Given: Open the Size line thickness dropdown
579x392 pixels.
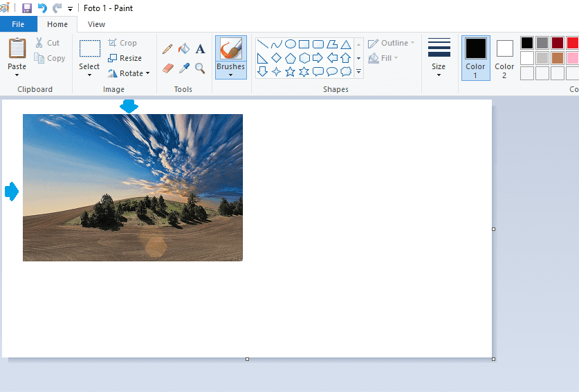Looking at the screenshot, I should [439, 57].
